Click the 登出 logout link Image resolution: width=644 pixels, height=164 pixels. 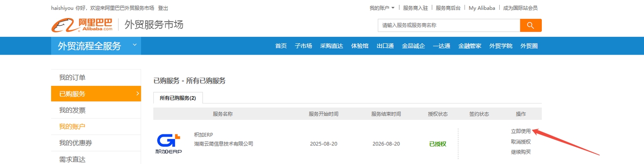pos(163,8)
